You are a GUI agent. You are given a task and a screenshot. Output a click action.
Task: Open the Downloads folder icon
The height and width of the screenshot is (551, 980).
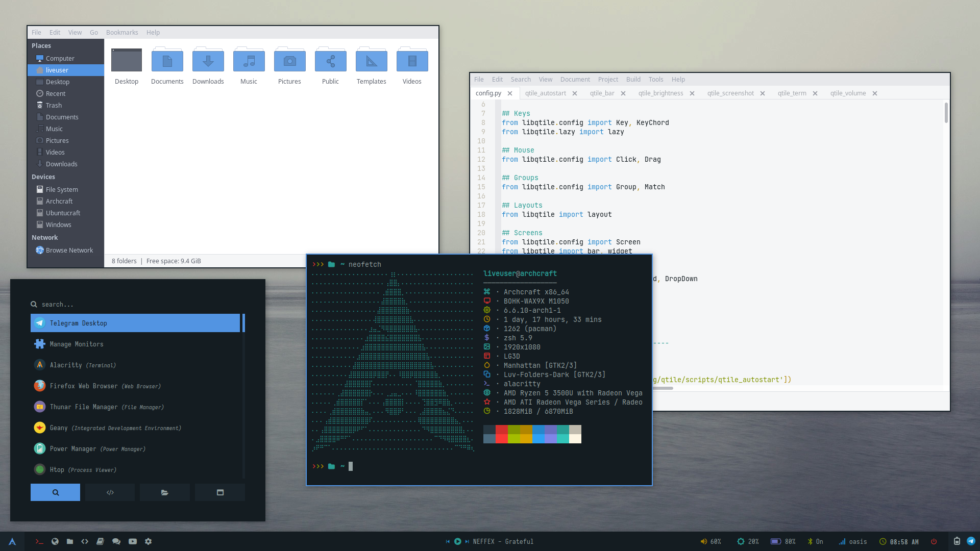[x=208, y=62]
